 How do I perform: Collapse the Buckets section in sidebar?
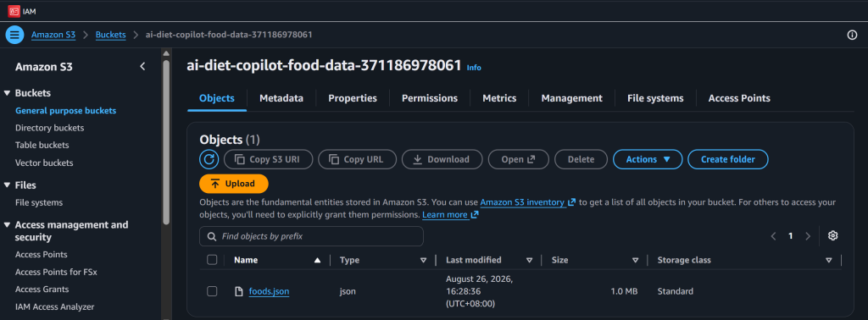[7, 93]
